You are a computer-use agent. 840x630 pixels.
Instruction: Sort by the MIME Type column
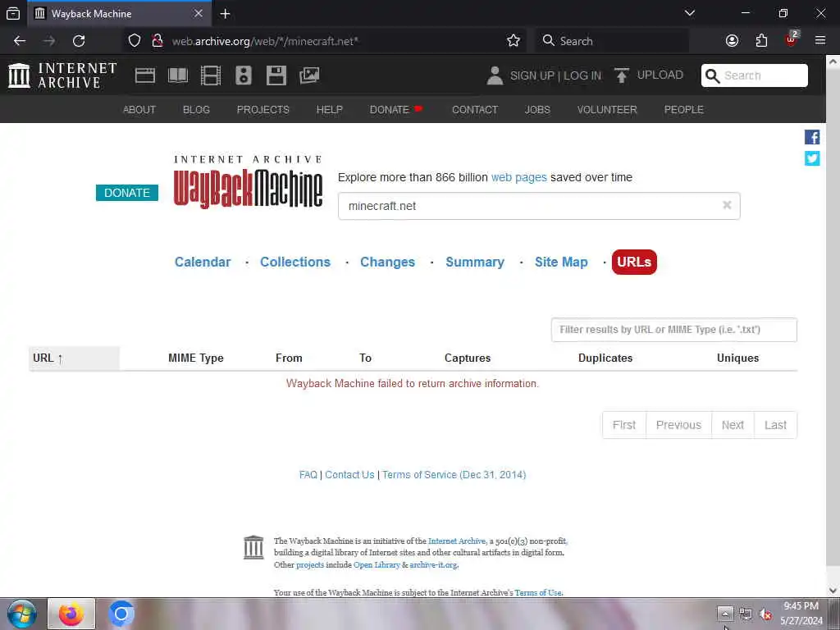click(x=195, y=358)
